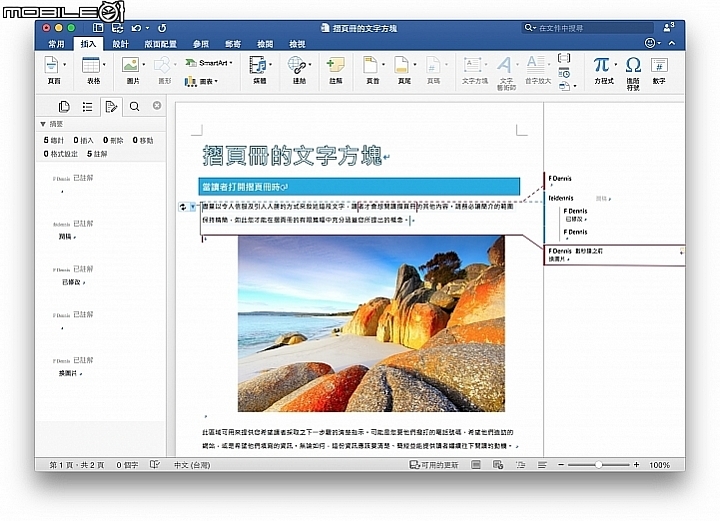The image size is (720, 521).
Task: Open the undo history dropdown arrow
Action: point(147,28)
